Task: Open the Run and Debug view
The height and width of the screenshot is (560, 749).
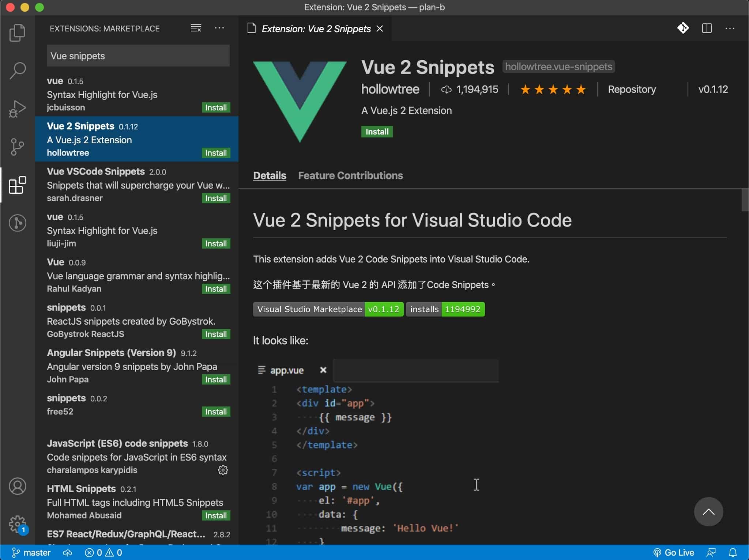Action: point(17,109)
